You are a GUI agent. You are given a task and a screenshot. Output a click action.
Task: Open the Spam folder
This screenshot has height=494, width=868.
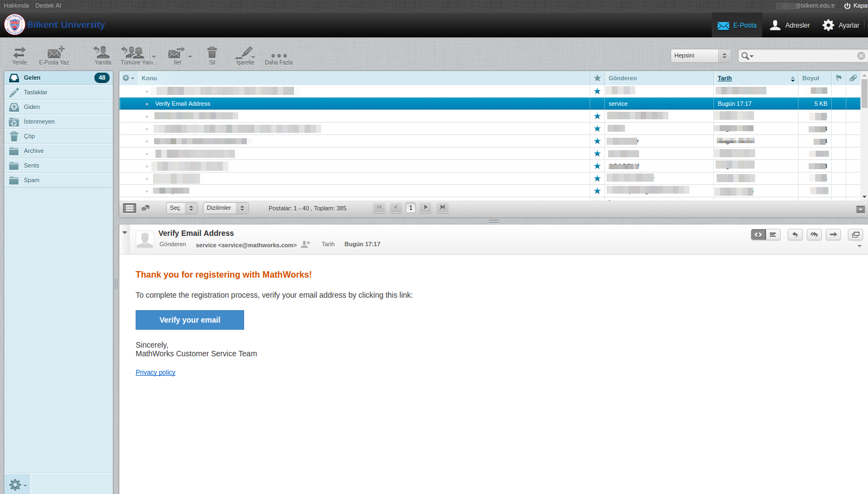tap(59, 180)
